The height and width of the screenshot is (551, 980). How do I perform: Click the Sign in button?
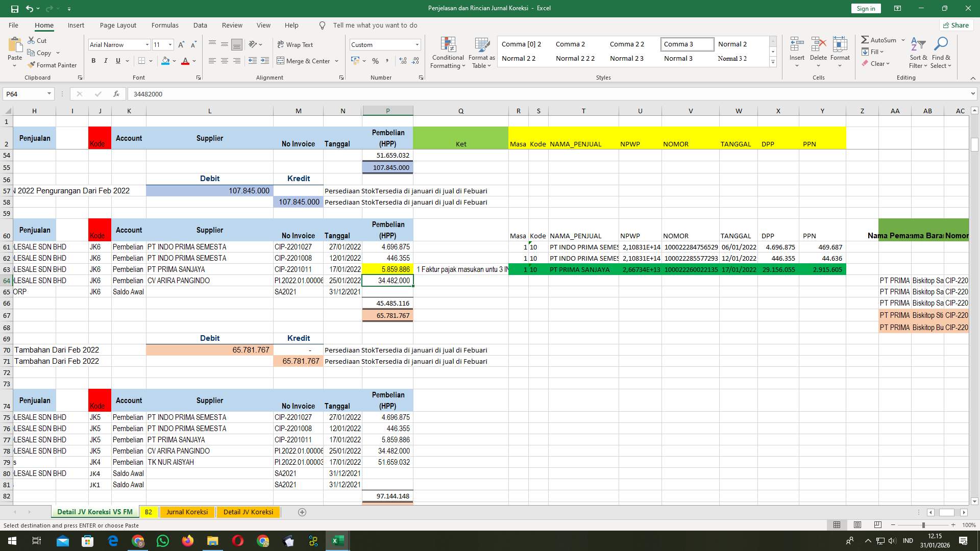point(866,8)
